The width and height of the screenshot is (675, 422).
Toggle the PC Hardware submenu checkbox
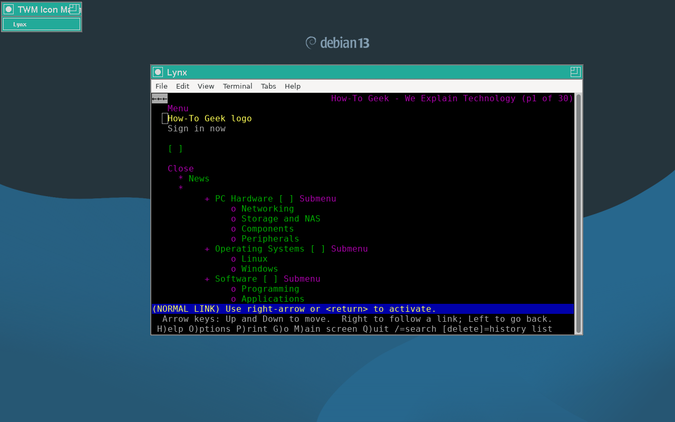click(286, 199)
